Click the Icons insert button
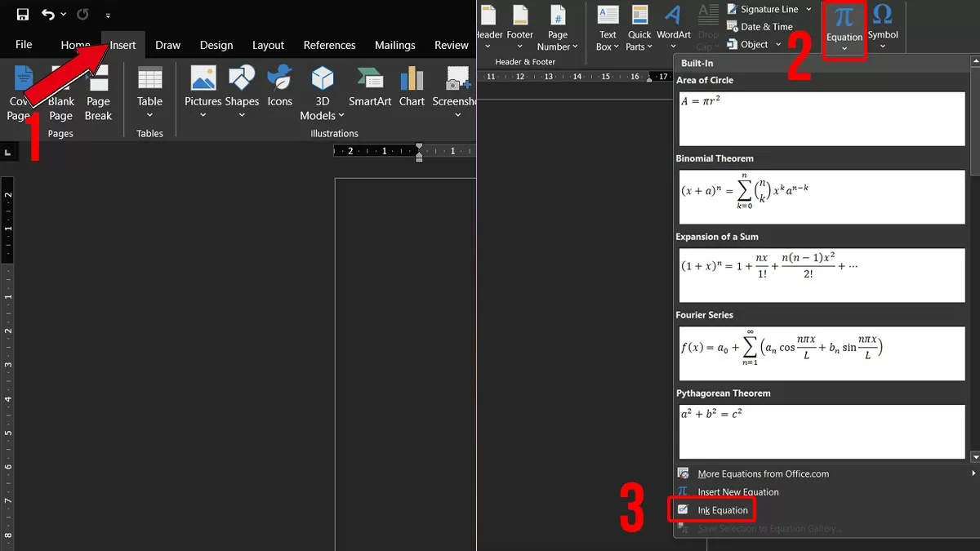The width and height of the screenshot is (980, 551). pos(279,90)
